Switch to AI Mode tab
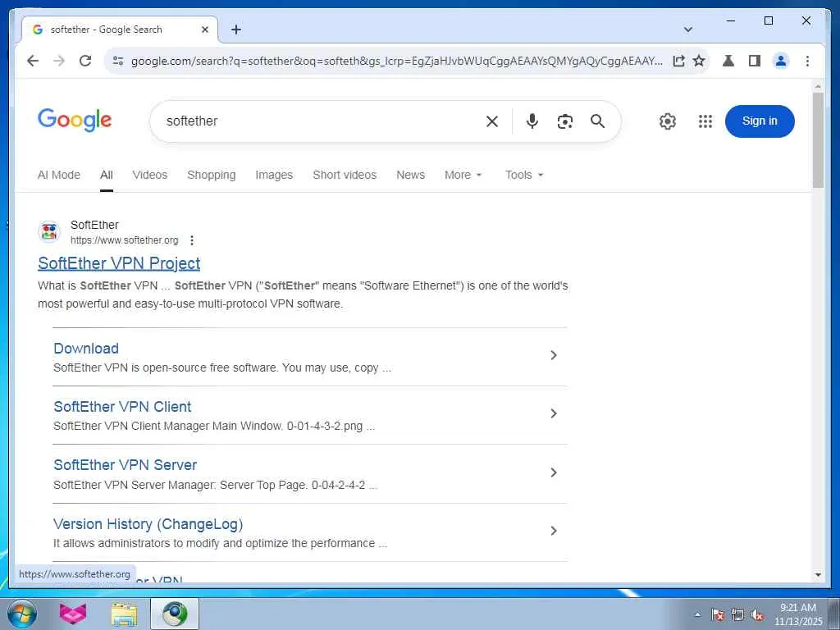 [x=59, y=175]
